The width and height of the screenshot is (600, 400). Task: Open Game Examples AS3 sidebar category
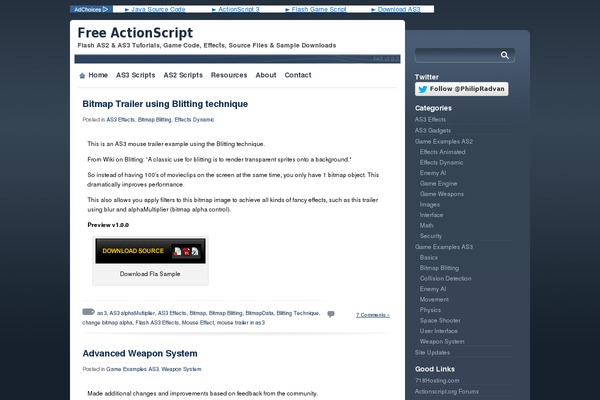[443, 247]
